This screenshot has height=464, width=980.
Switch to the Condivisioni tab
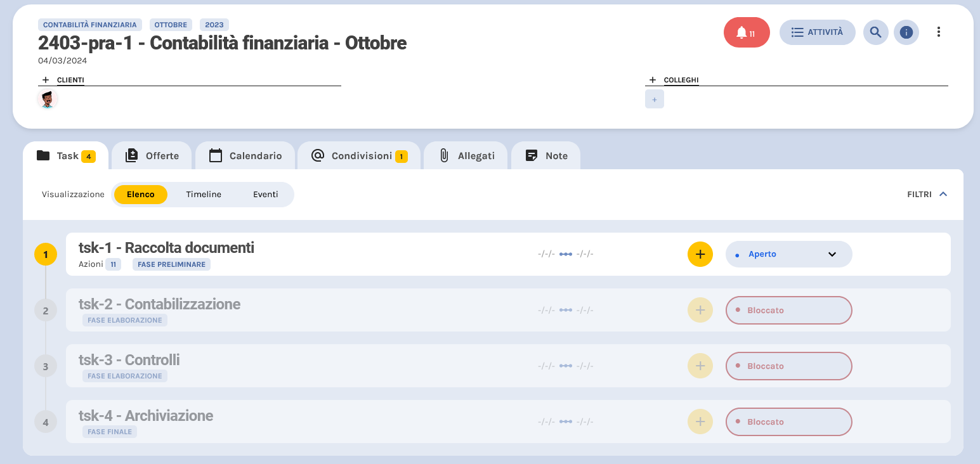point(358,155)
